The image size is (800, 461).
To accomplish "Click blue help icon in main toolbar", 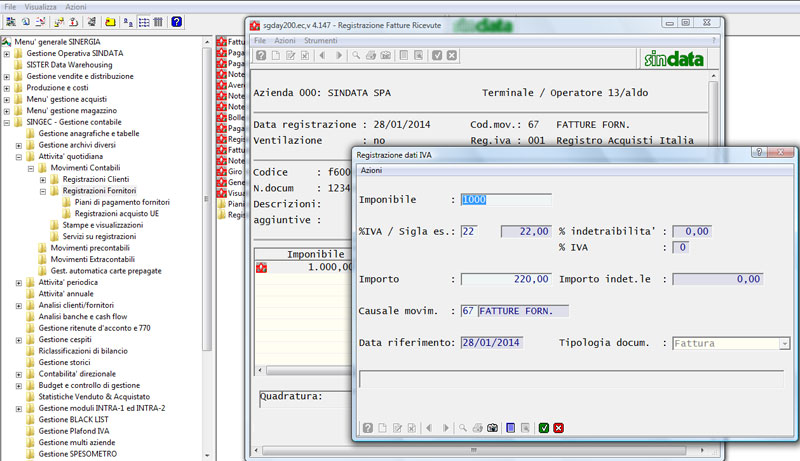I will [177, 22].
